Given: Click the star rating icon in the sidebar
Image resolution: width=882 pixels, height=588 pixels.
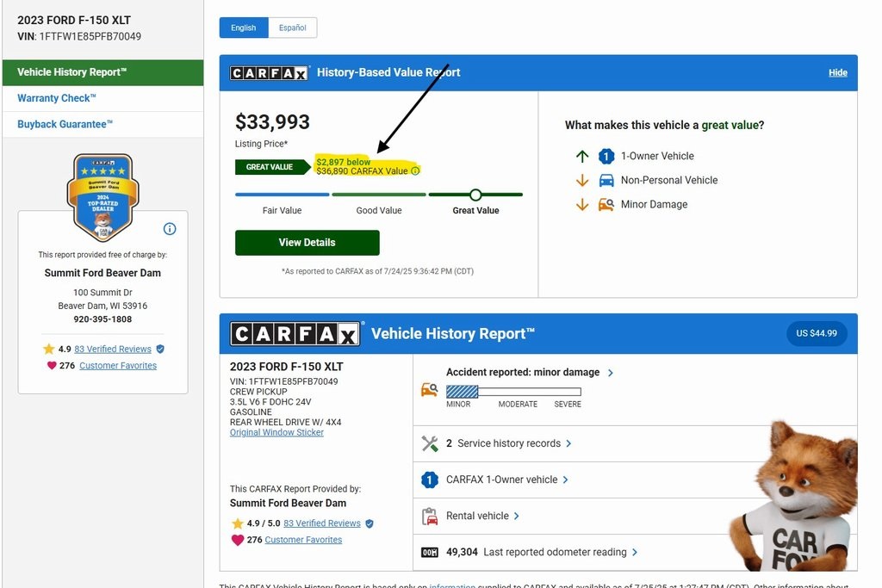Looking at the screenshot, I should (49, 349).
